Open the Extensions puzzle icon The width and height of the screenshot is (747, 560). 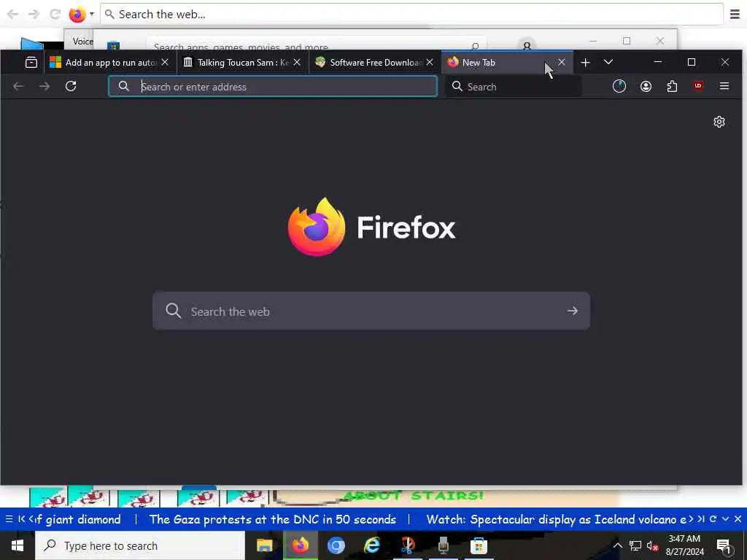(672, 86)
